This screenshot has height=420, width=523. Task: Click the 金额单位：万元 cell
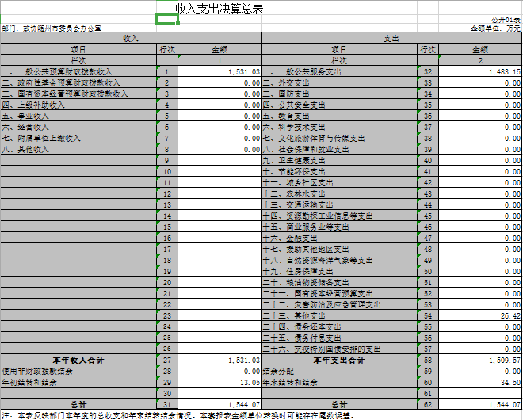point(495,28)
